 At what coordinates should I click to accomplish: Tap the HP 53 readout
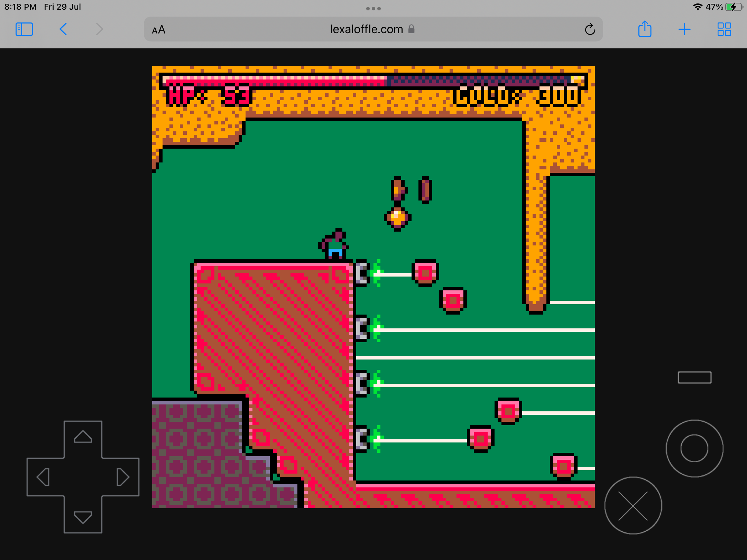click(209, 96)
